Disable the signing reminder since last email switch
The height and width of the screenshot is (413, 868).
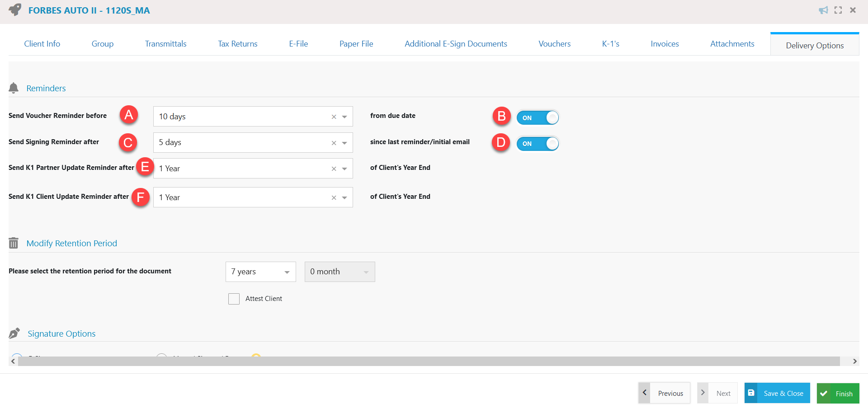click(x=538, y=144)
